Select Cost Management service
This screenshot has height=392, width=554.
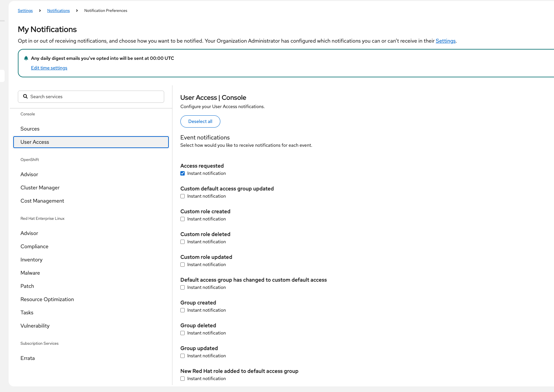(x=42, y=201)
